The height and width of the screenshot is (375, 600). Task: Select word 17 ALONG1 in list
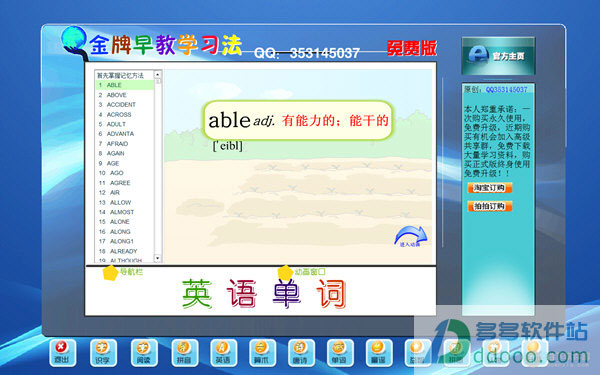click(124, 241)
